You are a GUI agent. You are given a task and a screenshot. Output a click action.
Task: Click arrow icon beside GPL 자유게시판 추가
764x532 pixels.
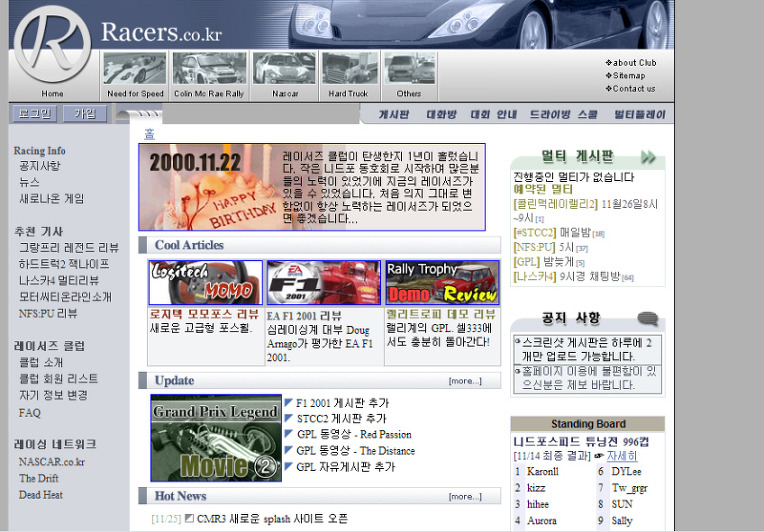(x=288, y=466)
